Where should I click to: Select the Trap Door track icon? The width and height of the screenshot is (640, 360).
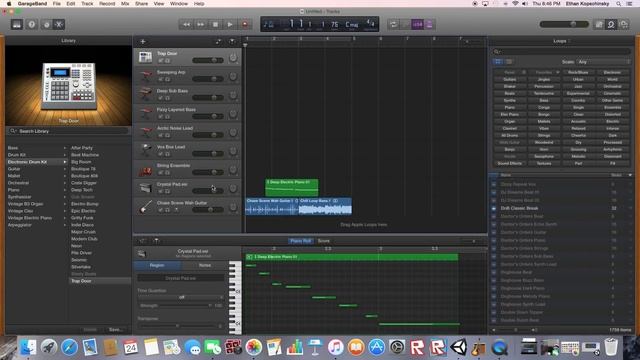(x=145, y=57)
